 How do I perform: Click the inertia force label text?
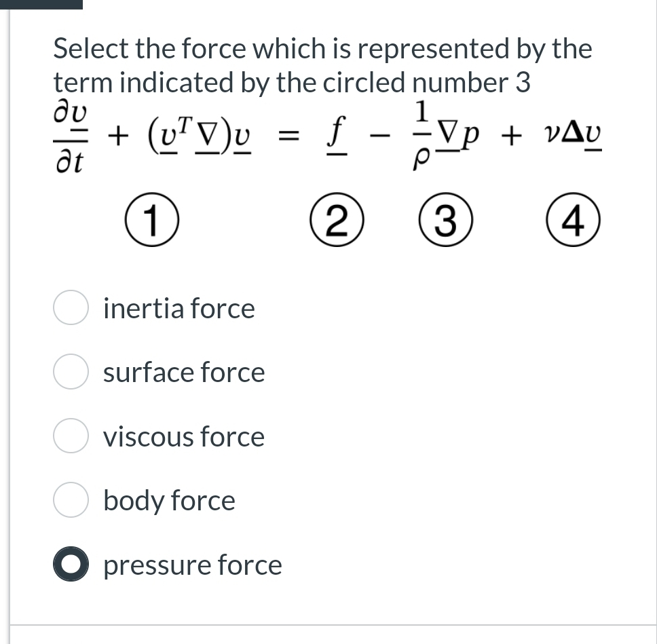tap(179, 308)
